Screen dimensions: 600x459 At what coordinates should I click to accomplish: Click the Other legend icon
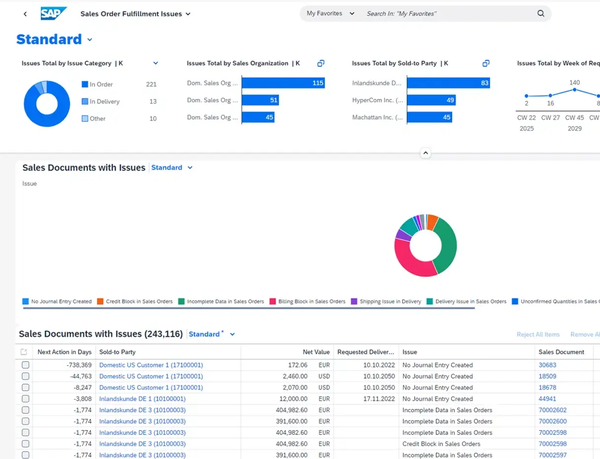85,118
